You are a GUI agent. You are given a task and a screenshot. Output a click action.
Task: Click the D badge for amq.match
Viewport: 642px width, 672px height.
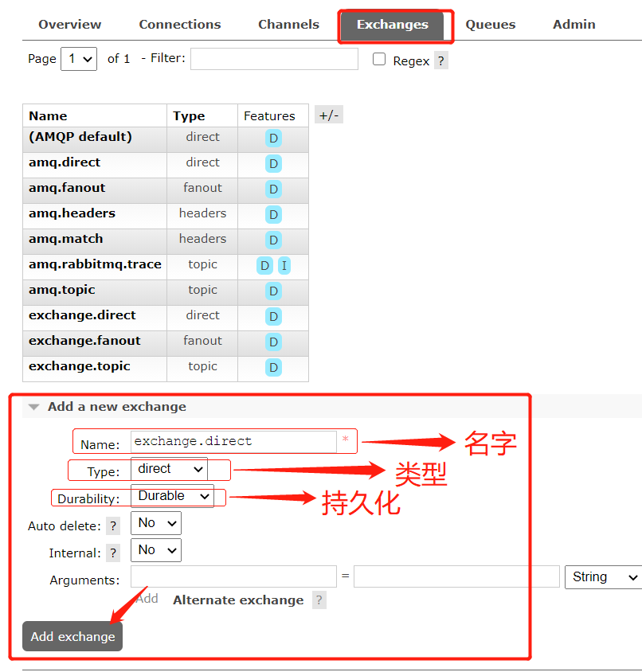click(273, 240)
